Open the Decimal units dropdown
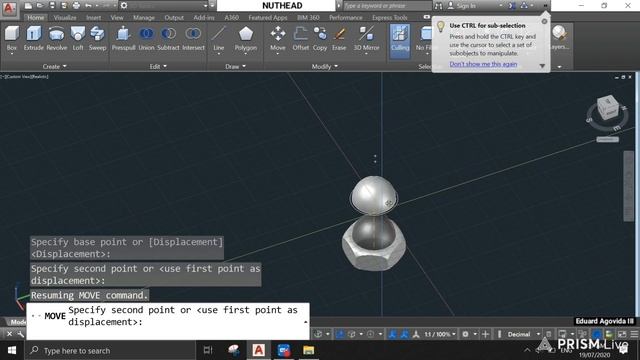The width and height of the screenshot is (640, 360). coord(524,334)
